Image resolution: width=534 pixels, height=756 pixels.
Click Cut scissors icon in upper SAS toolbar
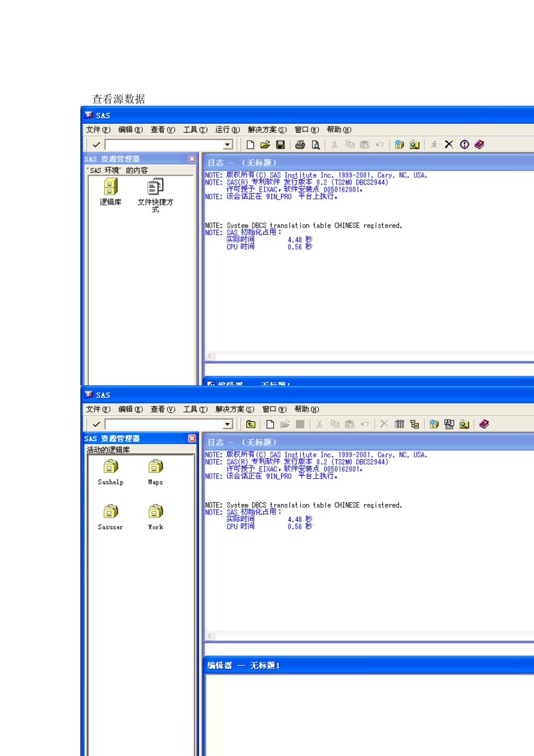point(334,145)
